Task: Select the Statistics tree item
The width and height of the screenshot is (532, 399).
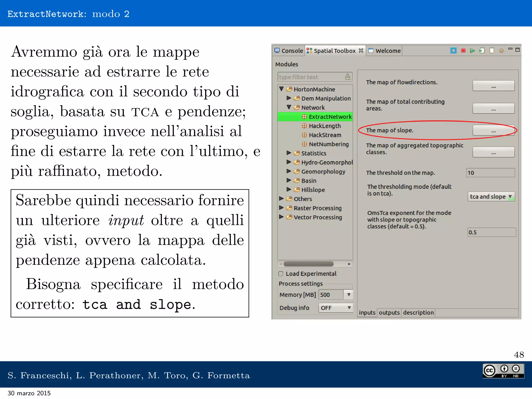Action: [x=314, y=153]
